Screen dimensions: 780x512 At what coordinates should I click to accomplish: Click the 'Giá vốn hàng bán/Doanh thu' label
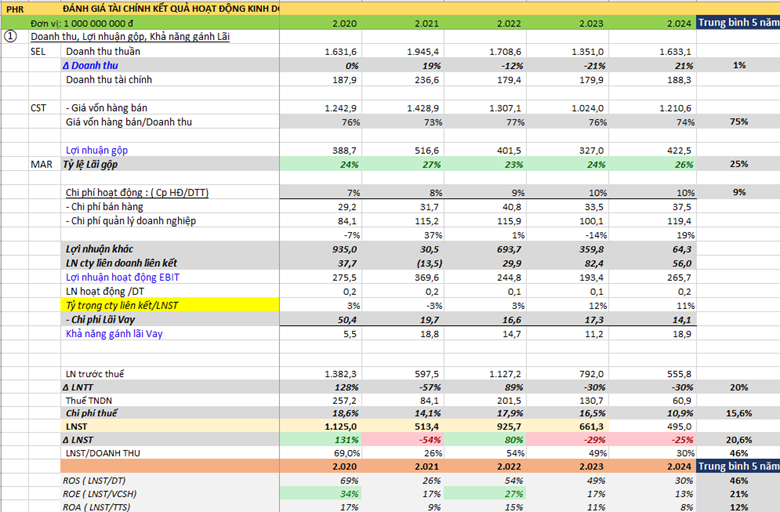click(129, 122)
